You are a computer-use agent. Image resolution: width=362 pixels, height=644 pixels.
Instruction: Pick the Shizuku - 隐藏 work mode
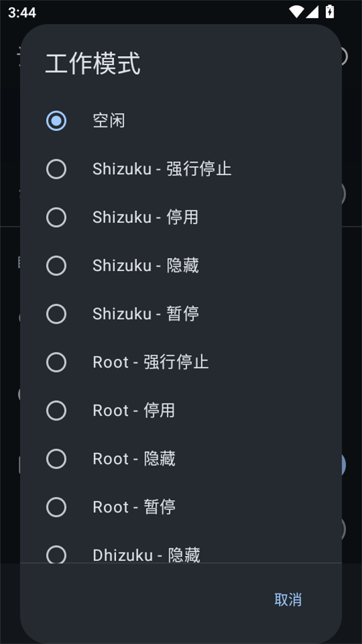click(145, 266)
